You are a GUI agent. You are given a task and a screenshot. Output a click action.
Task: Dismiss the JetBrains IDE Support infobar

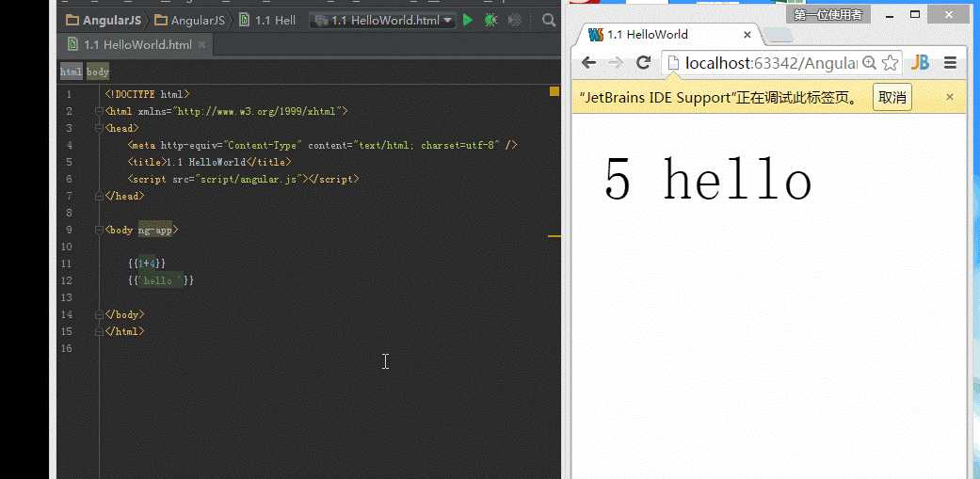coord(950,97)
